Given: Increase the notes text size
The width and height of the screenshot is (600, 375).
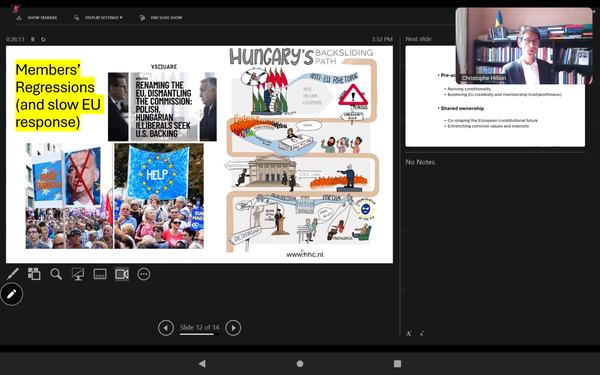Looking at the screenshot, I should coord(409,333).
